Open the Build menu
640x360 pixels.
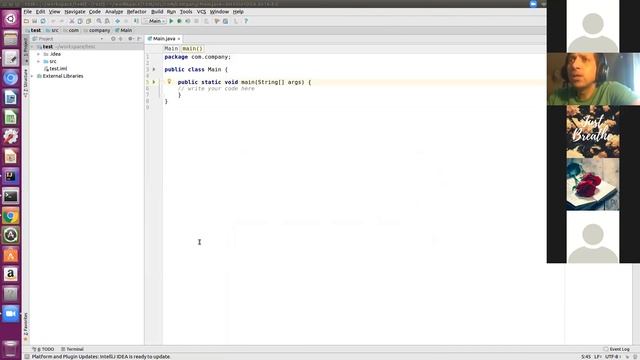(x=157, y=12)
